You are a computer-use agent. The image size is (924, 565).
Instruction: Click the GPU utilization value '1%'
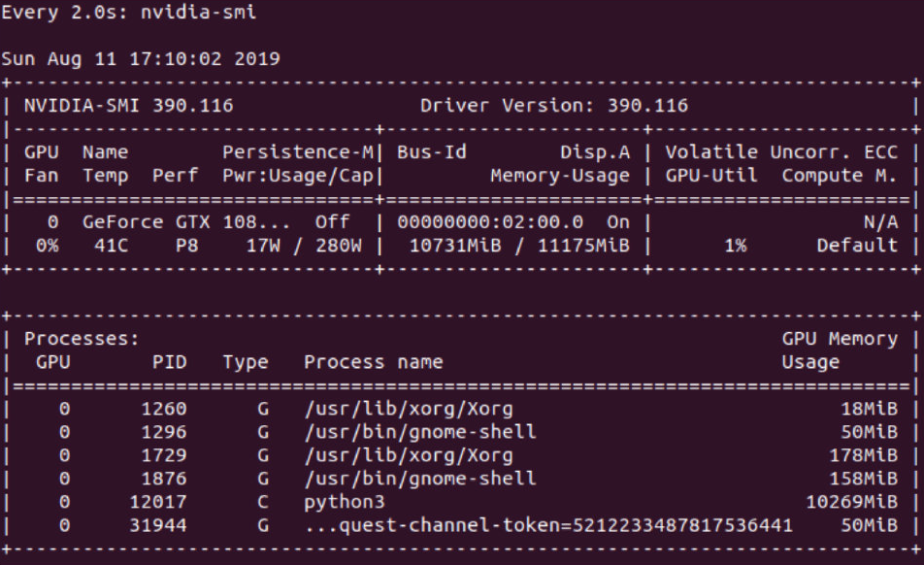735,246
